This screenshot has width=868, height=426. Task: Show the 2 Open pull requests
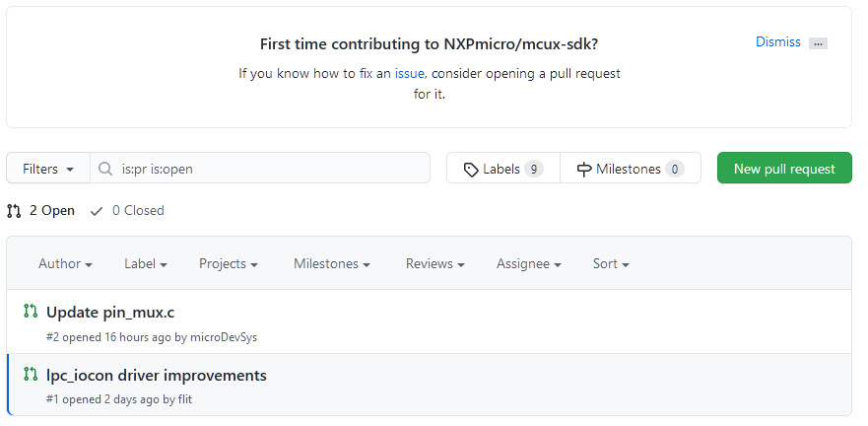pos(40,210)
